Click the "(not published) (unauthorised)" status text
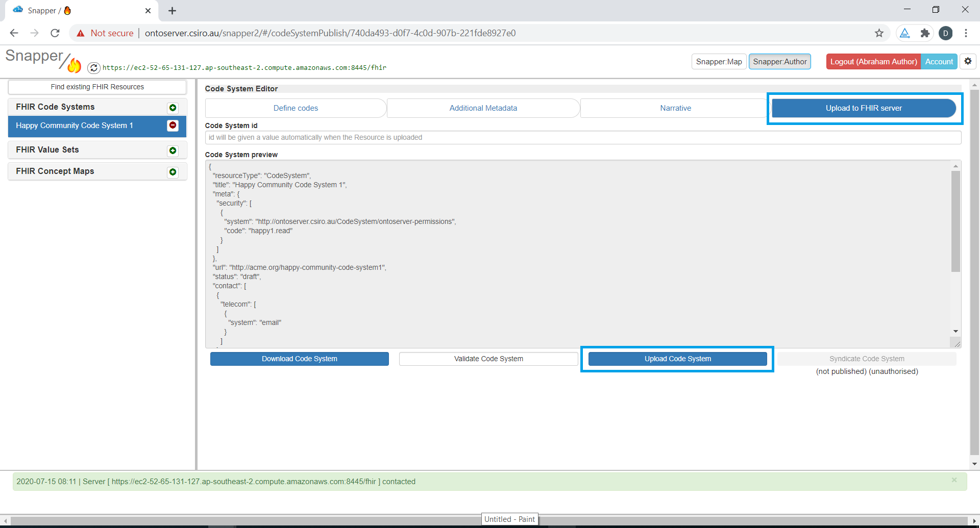The image size is (980, 528). point(867,371)
